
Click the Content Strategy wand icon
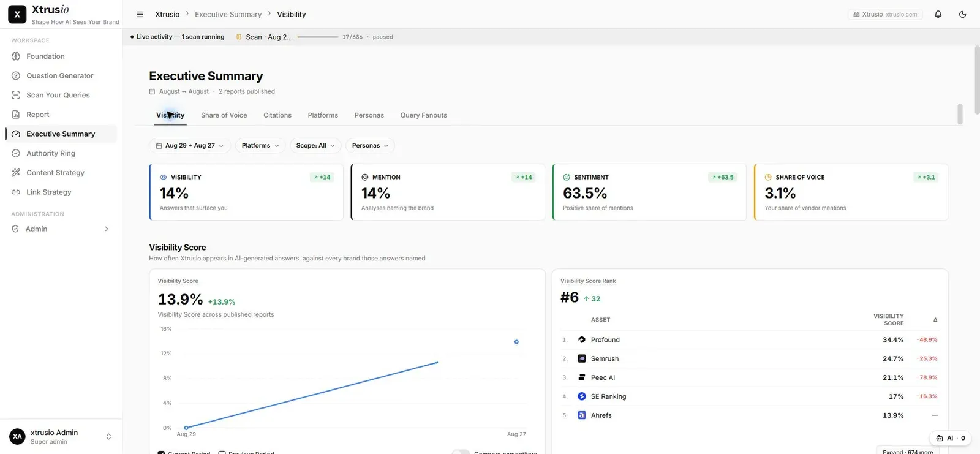(x=16, y=173)
